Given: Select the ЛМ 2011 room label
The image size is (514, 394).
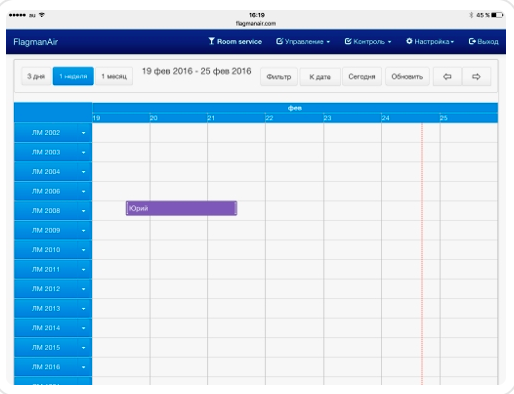Looking at the screenshot, I should (x=46, y=269).
